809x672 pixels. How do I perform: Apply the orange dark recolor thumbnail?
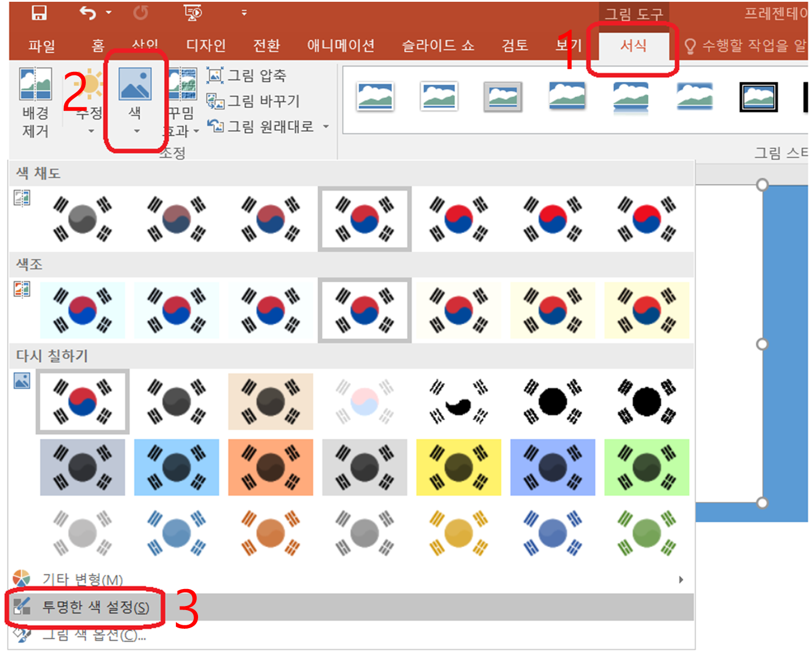pyautogui.click(x=270, y=467)
